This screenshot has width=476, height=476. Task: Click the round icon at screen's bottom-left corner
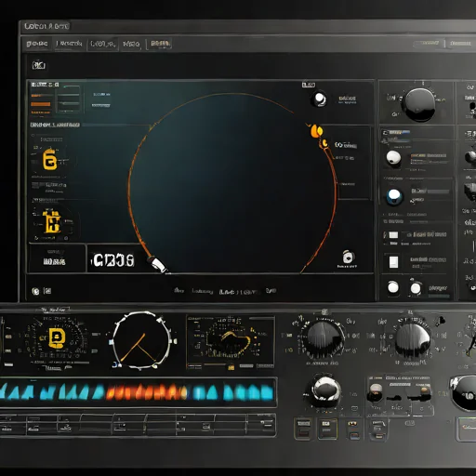[35, 291]
